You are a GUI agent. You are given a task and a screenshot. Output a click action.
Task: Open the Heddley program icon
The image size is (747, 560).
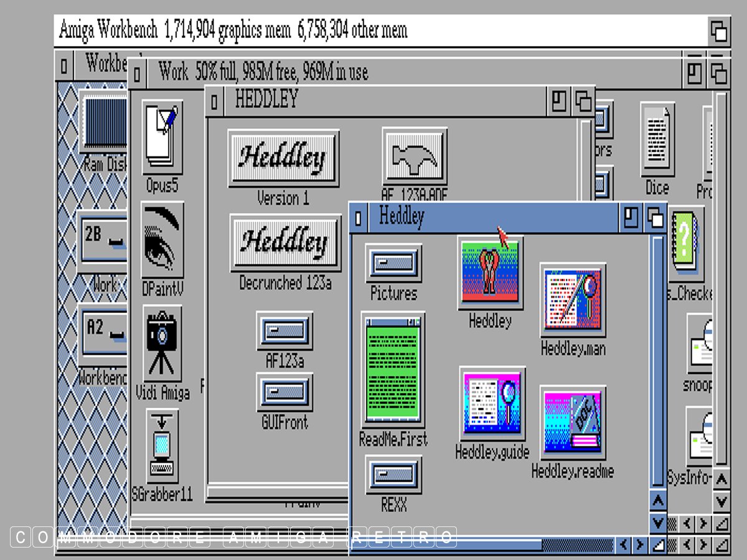coord(490,273)
